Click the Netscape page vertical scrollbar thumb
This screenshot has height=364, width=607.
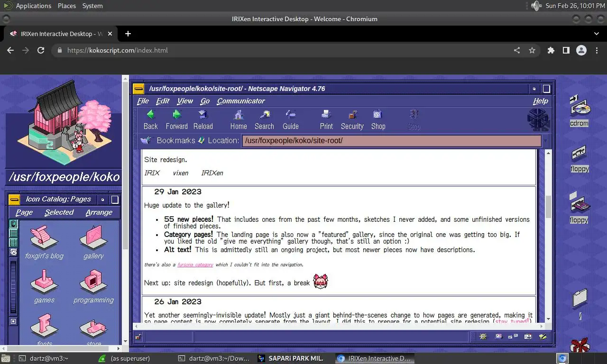coord(549,207)
